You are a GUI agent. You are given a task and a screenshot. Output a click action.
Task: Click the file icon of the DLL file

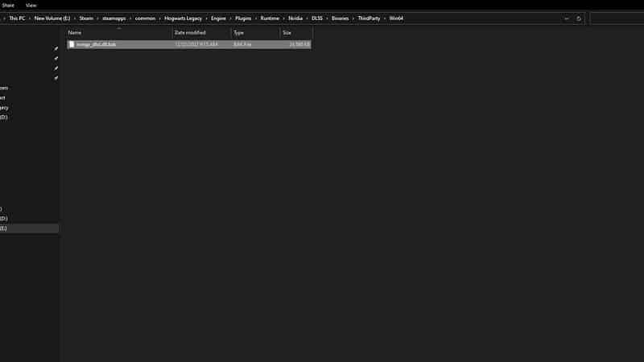[x=72, y=44]
